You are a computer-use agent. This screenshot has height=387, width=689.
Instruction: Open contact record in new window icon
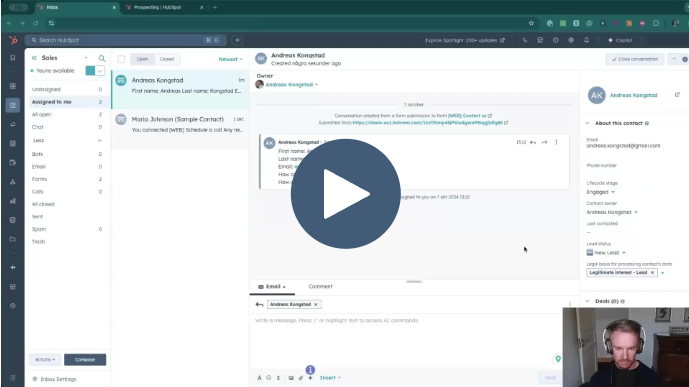[x=677, y=95]
